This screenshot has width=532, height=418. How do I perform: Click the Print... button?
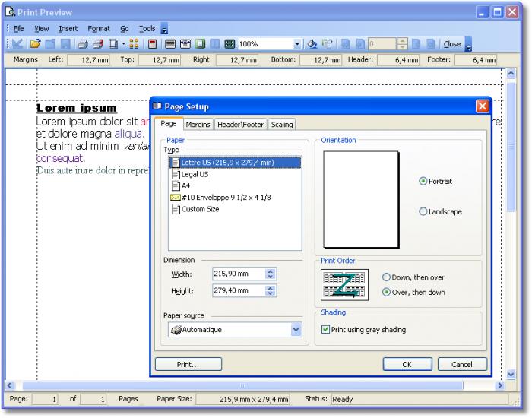coord(188,365)
